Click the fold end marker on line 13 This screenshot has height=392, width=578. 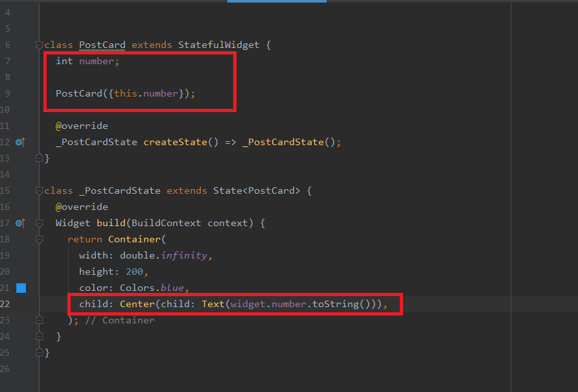click(39, 158)
